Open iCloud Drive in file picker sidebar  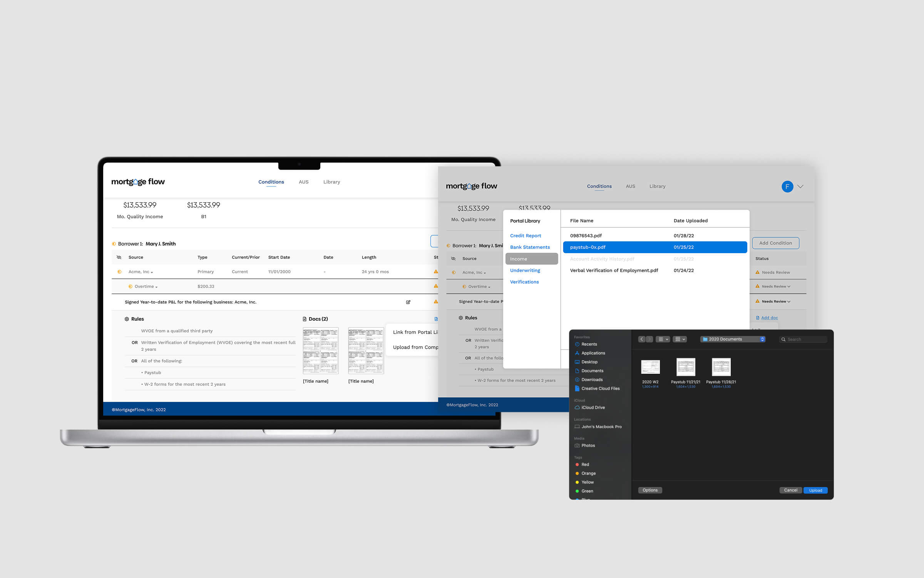click(593, 407)
